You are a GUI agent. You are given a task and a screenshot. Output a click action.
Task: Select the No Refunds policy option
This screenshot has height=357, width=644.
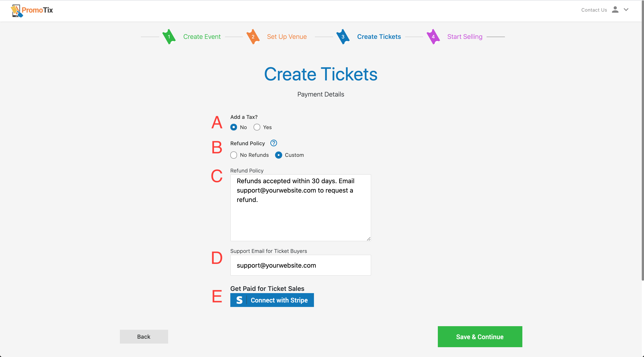[233, 155]
